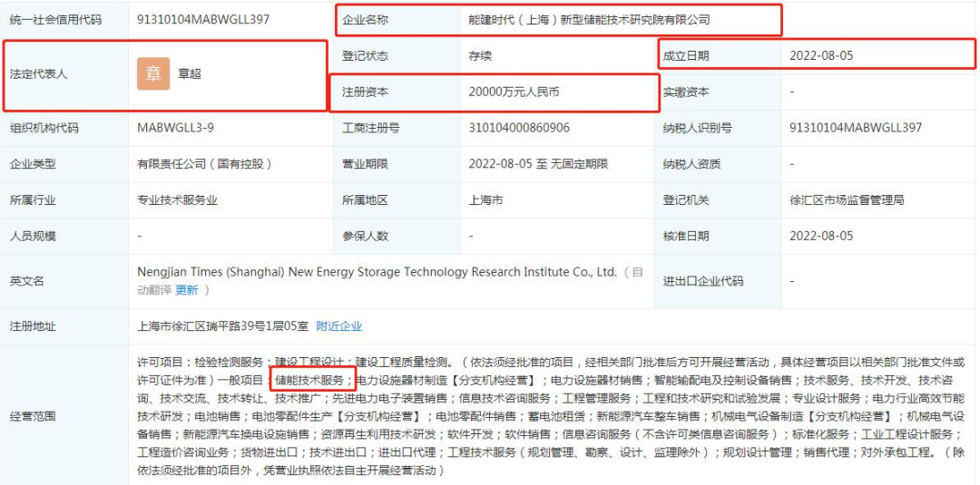
Task: Click the 工商注册号 label cell
Action: coord(397,128)
